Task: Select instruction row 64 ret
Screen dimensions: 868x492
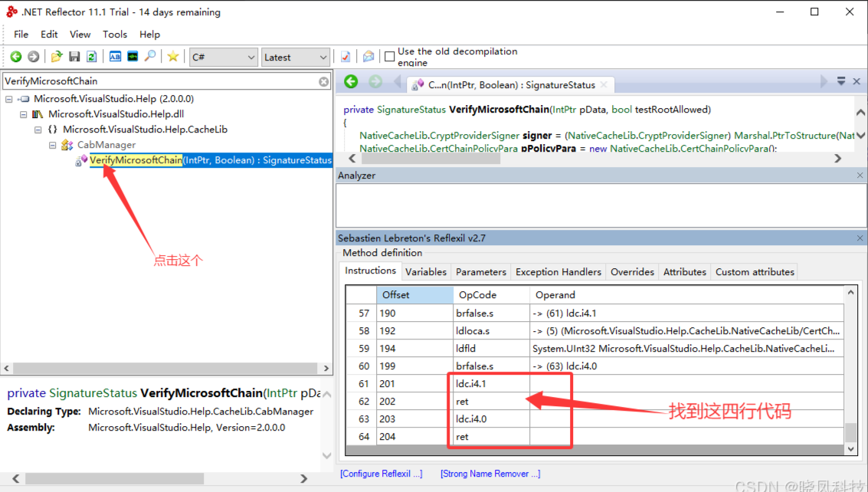Action: (x=594, y=437)
